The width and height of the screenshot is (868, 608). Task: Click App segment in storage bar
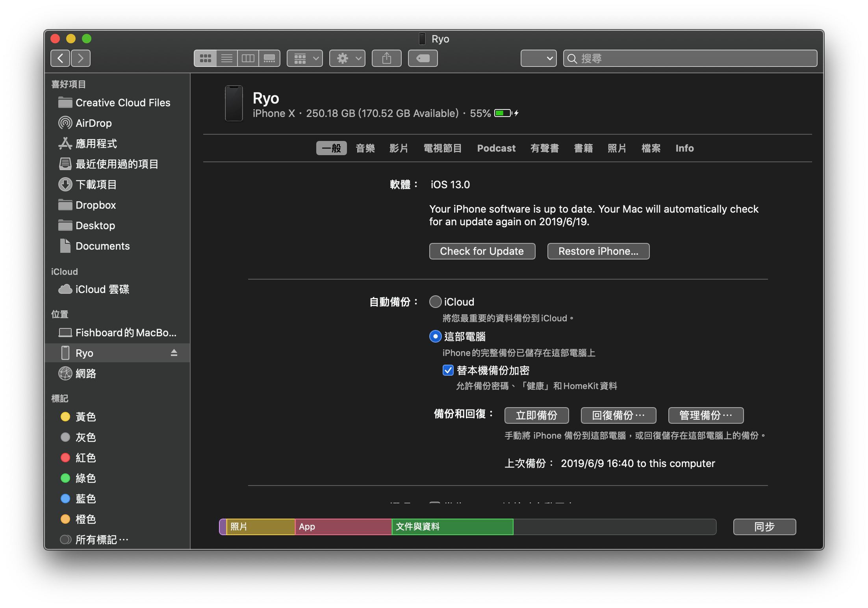343,526
